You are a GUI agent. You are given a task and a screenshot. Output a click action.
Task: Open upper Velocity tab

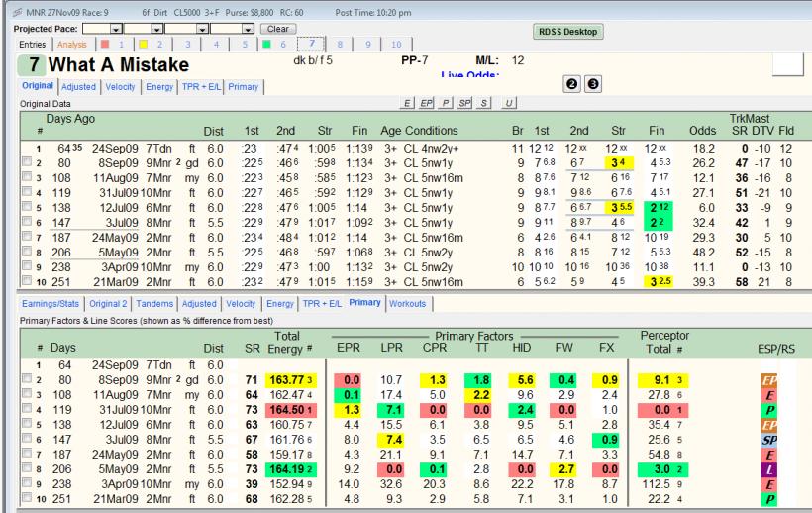[x=120, y=87]
